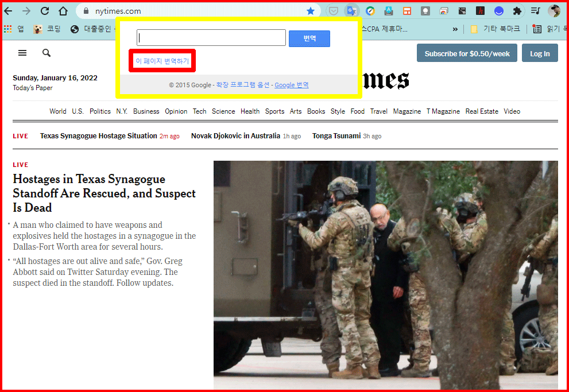Open the T Magazine section
This screenshot has width=569, height=392.
point(443,111)
